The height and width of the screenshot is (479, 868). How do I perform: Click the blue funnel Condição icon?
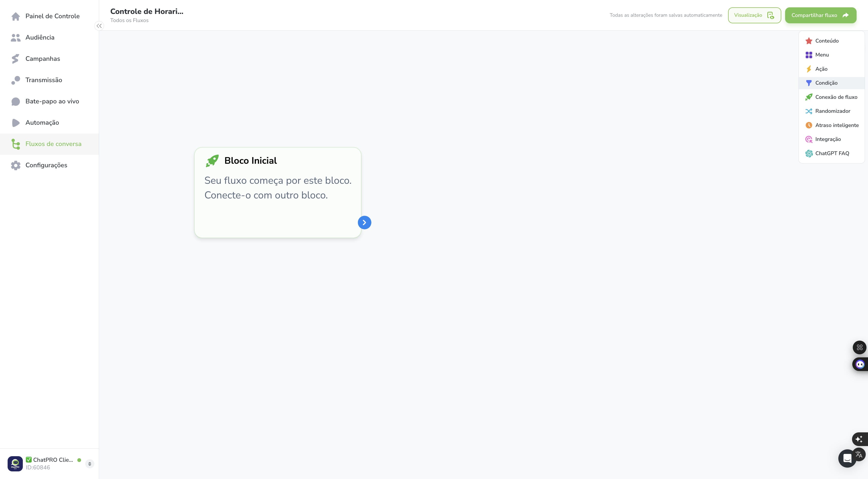809,83
